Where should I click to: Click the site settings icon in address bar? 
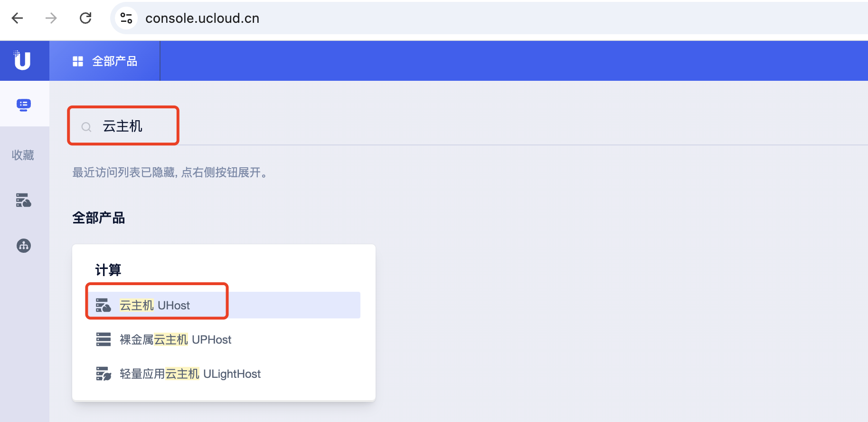(x=126, y=18)
